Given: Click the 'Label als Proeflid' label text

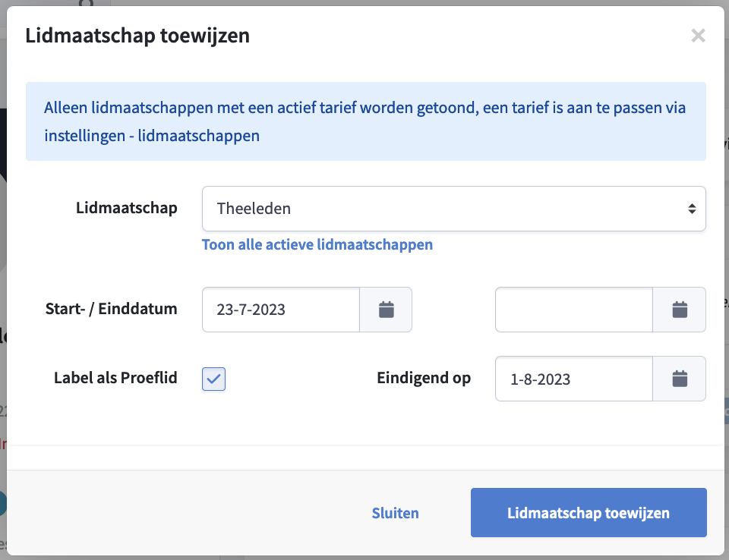Looking at the screenshot, I should tap(115, 378).
